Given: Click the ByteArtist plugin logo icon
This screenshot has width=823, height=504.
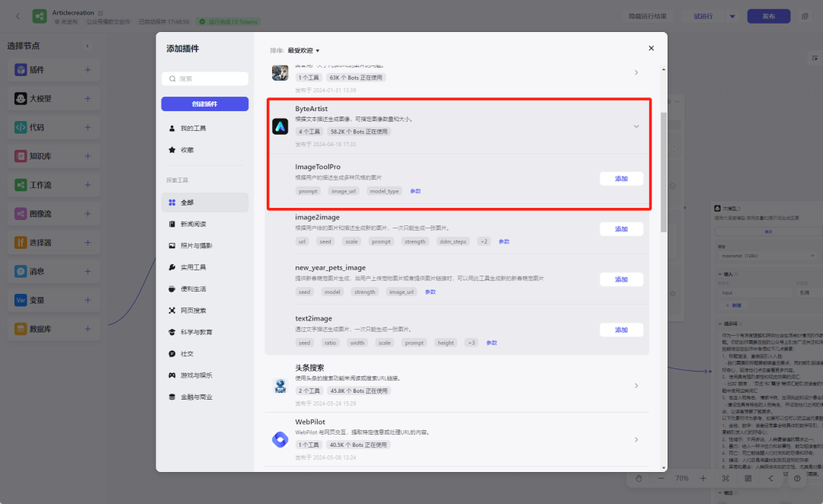Looking at the screenshot, I should 280,126.
